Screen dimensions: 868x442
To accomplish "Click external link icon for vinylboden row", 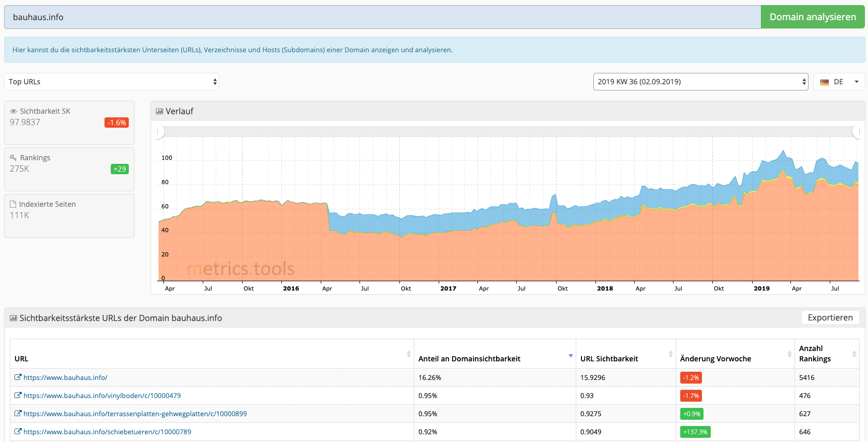I will pyautogui.click(x=18, y=395).
